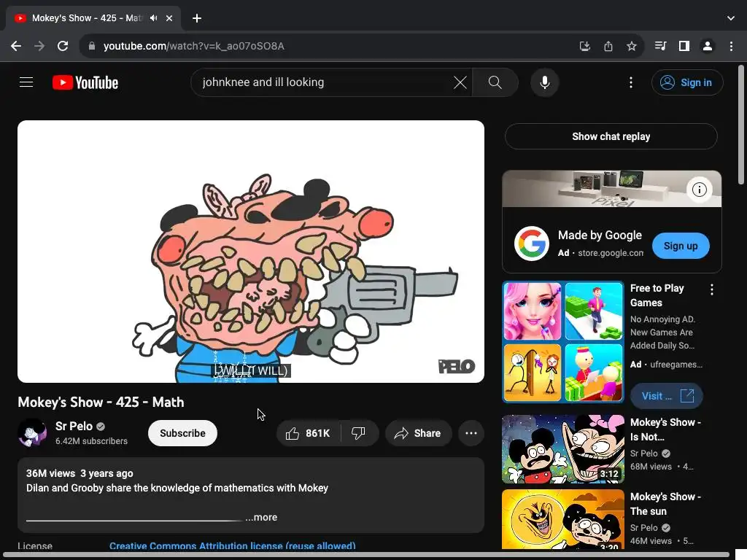Expand the tab search chevron
Image resolution: width=747 pixels, height=560 pixels.
731,18
